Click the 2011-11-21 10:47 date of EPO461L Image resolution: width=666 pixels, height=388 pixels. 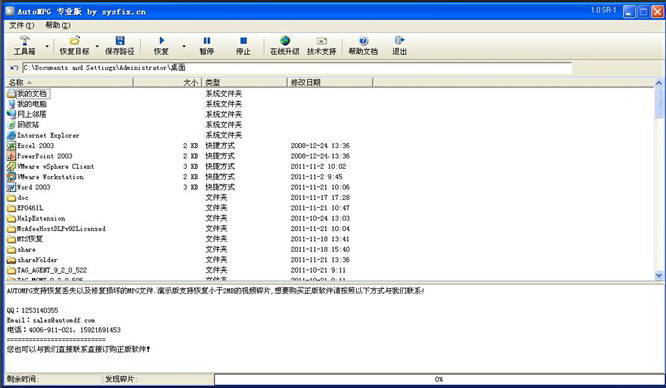point(320,208)
